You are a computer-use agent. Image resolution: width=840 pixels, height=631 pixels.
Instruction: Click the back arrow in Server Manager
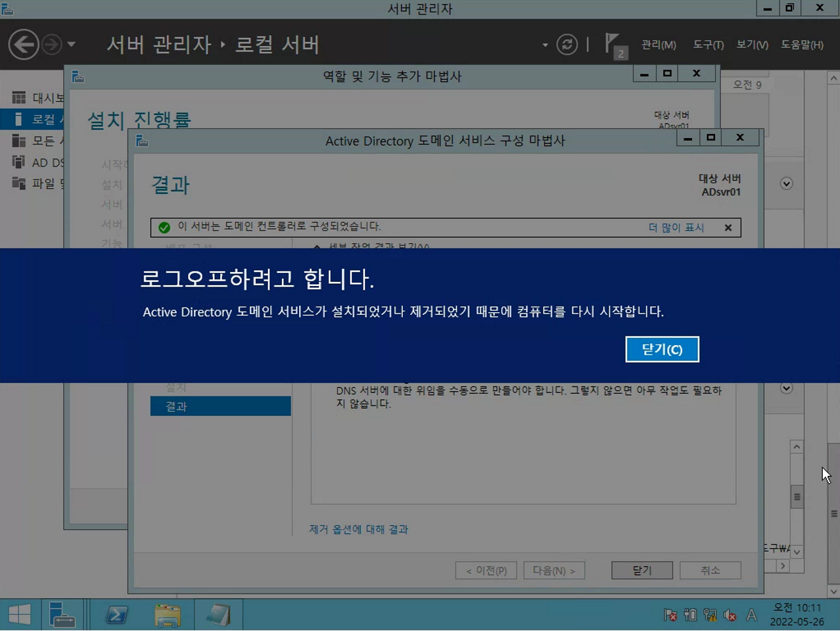[24, 45]
